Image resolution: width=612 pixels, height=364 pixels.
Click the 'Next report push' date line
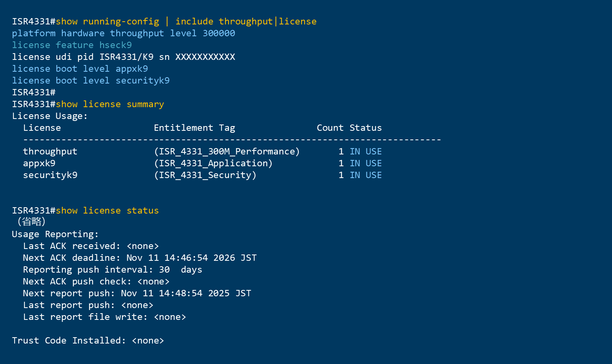click(x=137, y=293)
